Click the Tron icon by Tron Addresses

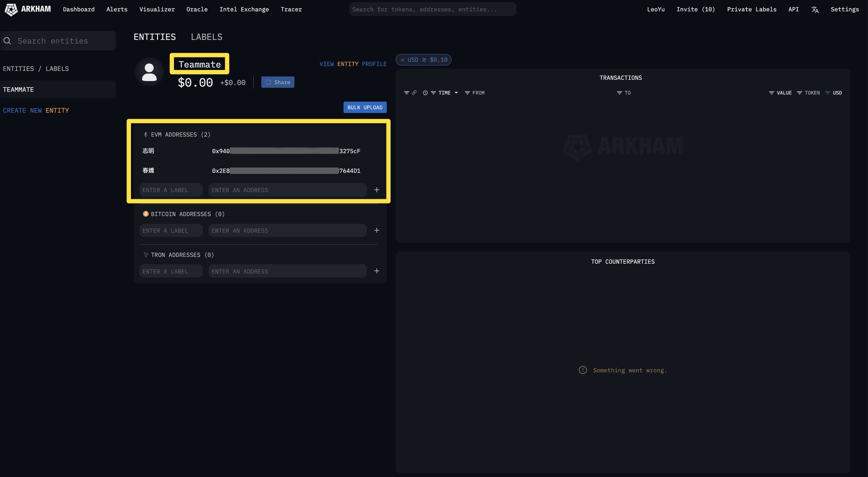[146, 255]
